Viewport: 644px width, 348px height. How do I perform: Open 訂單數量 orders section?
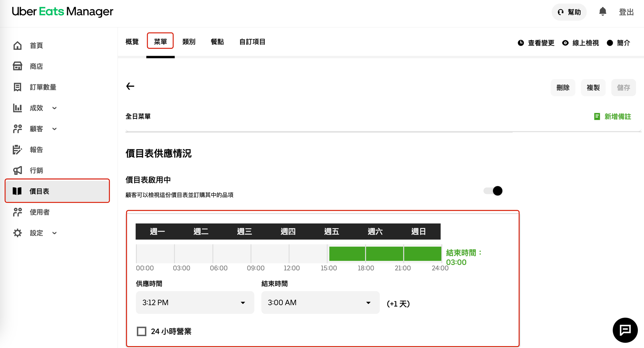click(x=18, y=87)
